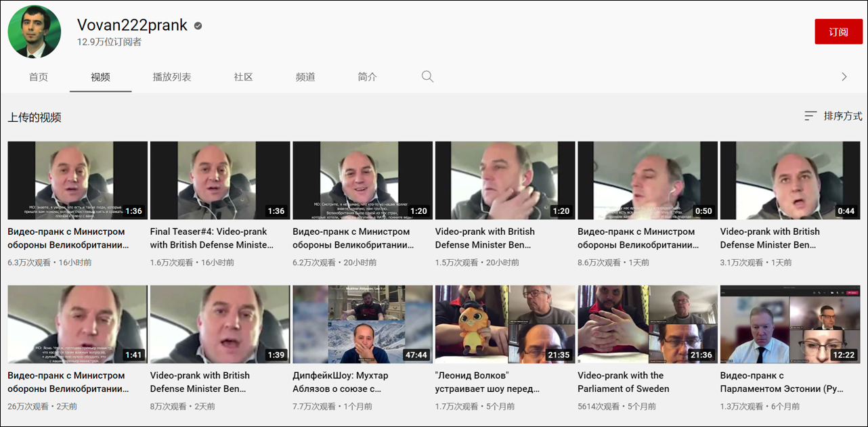
Task: Subscribe with the red 订阅 button
Action: 838,32
